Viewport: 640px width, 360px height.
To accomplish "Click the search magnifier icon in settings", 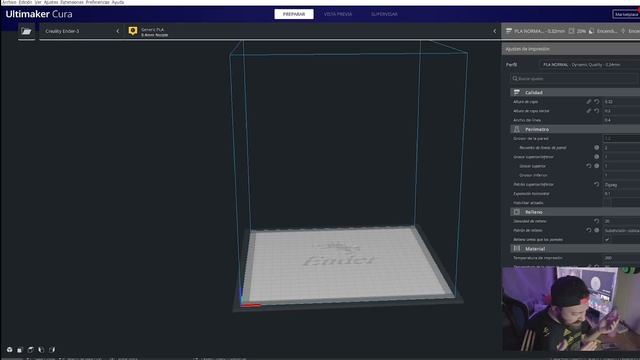I will (x=515, y=78).
